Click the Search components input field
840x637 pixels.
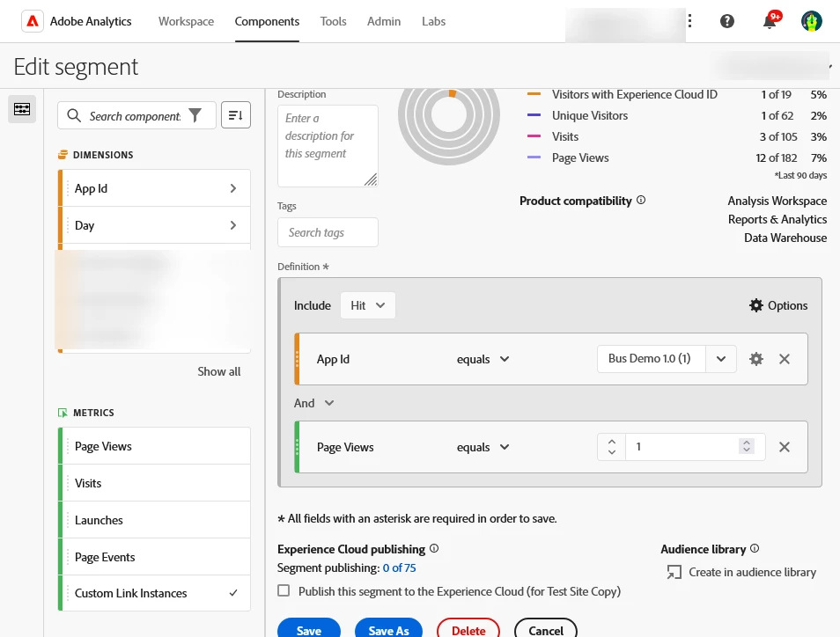[135, 115]
